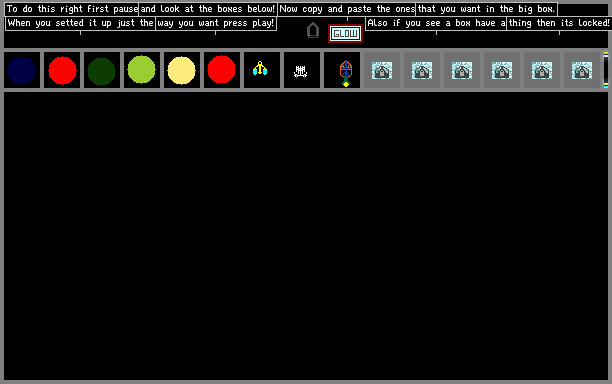The height and width of the screenshot is (384, 612).
Task: Click the 'To do this right first pause' text box
Action: (72, 9)
